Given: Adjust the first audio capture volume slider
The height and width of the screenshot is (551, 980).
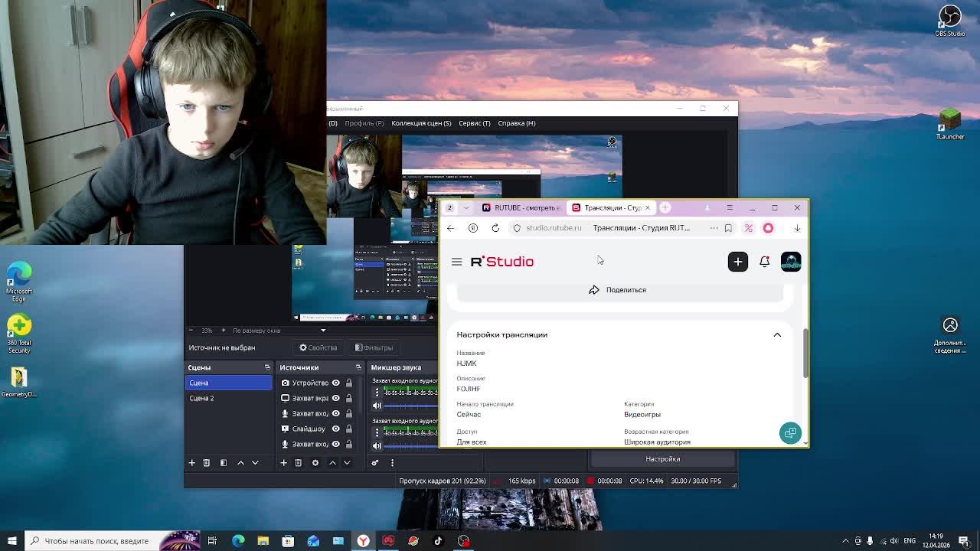Looking at the screenshot, I should click(x=410, y=406).
